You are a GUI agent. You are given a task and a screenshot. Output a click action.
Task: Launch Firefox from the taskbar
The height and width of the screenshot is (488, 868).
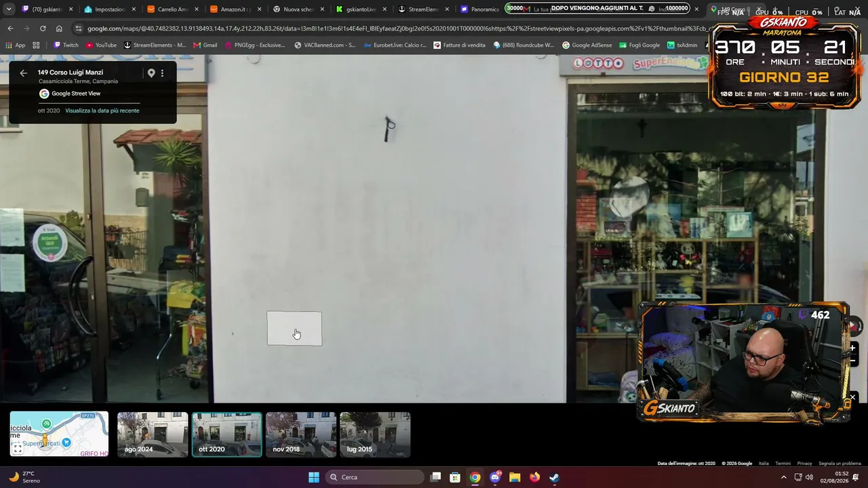click(534, 477)
